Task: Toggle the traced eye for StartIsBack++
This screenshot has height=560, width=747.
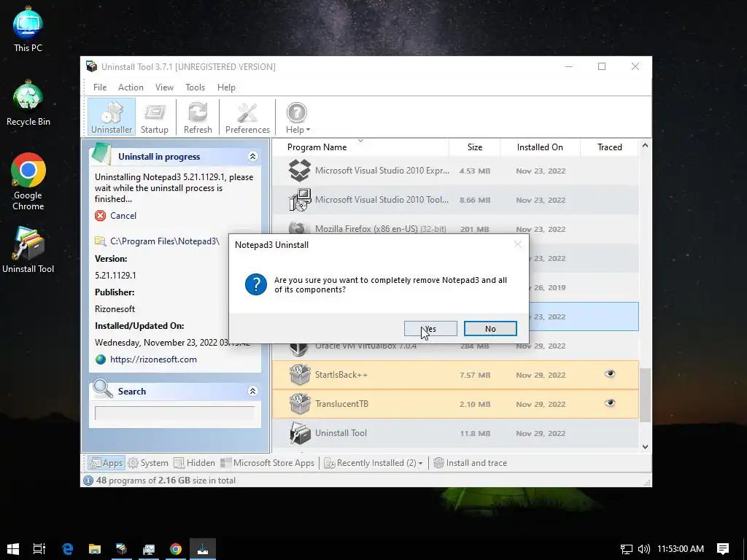Action: click(610, 374)
